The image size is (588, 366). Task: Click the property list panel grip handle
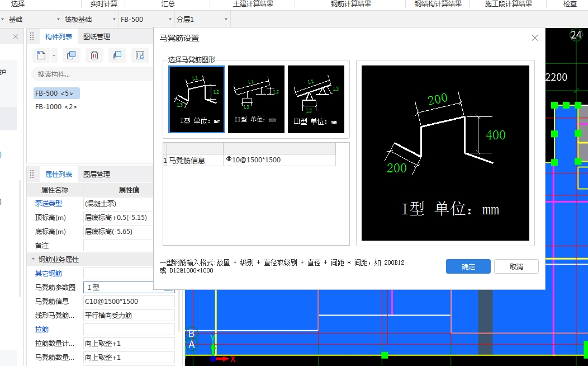pos(32,174)
